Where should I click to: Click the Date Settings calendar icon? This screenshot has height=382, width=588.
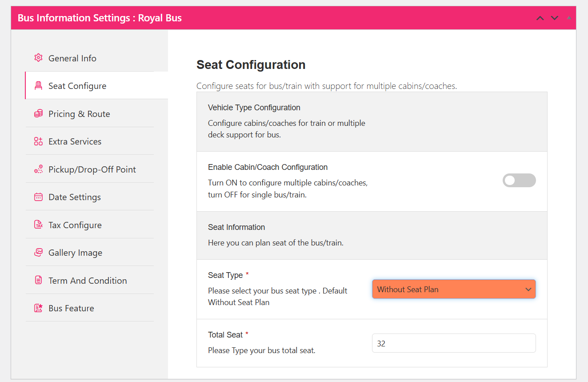click(x=39, y=197)
